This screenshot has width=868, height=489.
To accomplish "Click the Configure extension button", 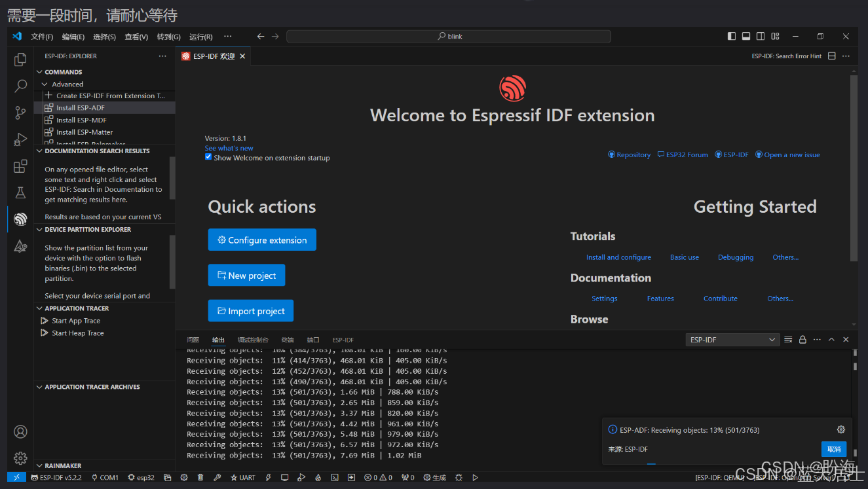I will [x=262, y=240].
